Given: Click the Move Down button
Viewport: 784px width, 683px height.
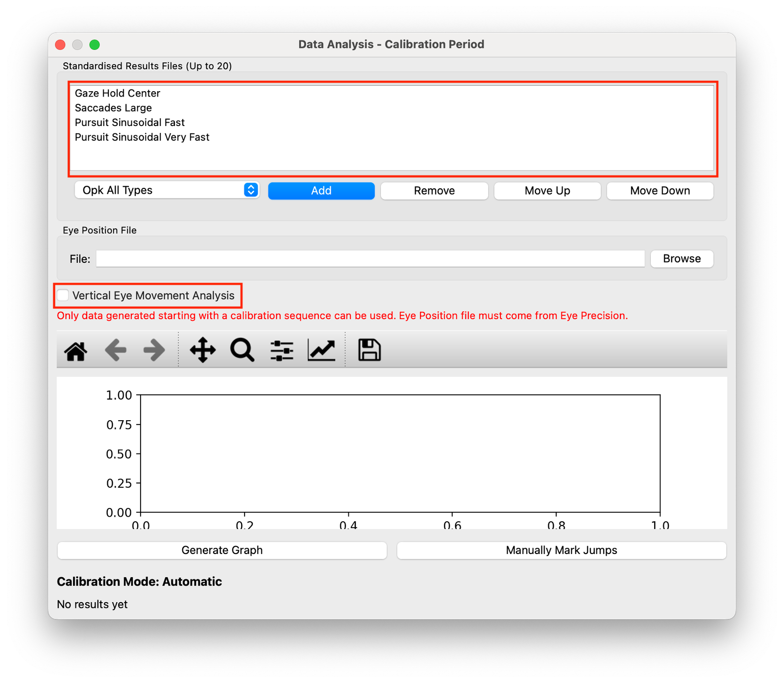Looking at the screenshot, I should coord(660,191).
